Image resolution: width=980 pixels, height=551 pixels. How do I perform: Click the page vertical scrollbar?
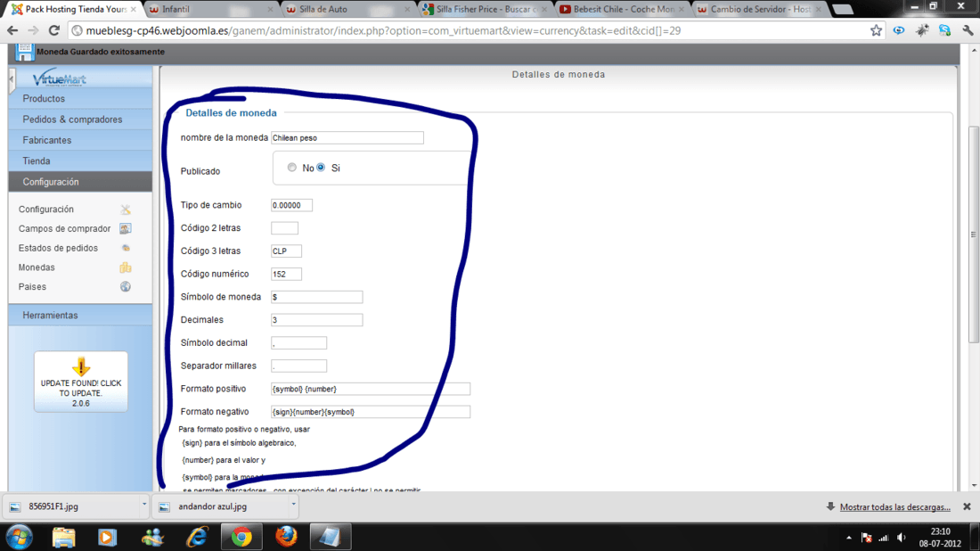[x=973, y=234]
